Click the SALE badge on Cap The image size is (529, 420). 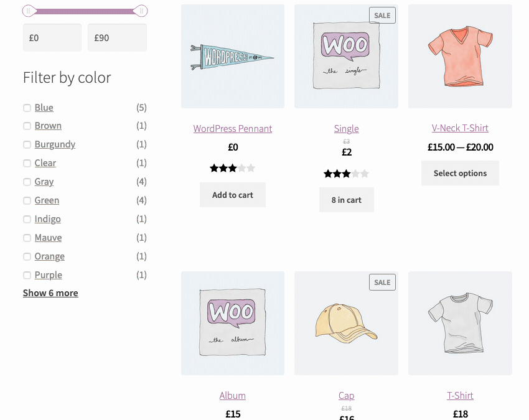click(382, 282)
